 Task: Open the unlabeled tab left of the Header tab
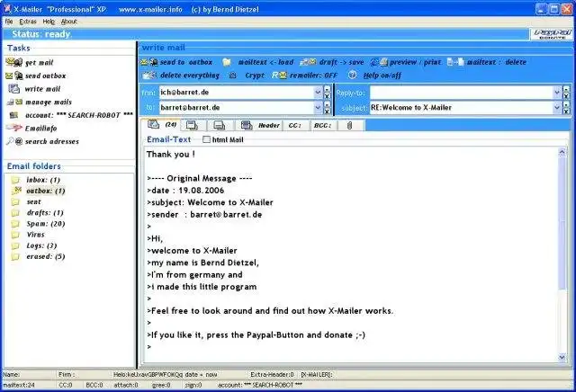[220, 125]
